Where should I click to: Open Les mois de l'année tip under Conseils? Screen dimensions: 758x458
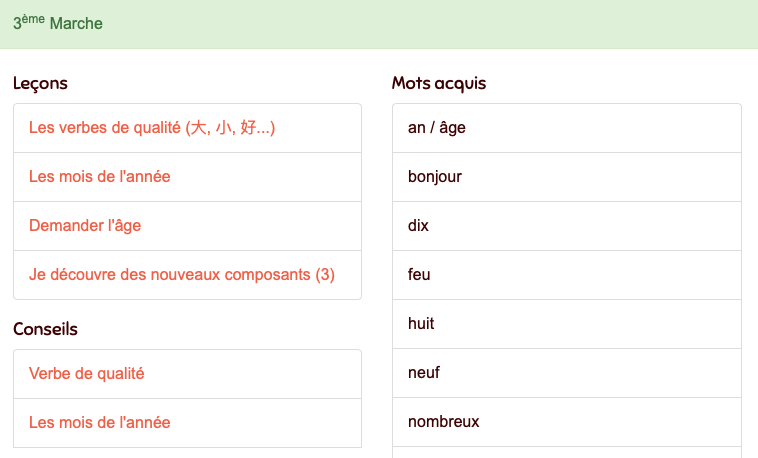tap(100, 423)
